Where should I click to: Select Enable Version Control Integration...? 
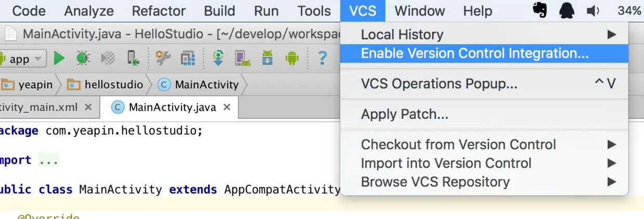click(x=484, y=53)
